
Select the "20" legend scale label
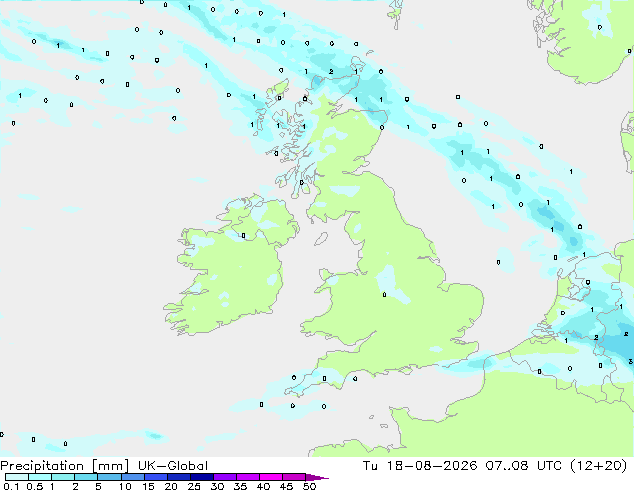pyautogui.click(x=171, y=486)
